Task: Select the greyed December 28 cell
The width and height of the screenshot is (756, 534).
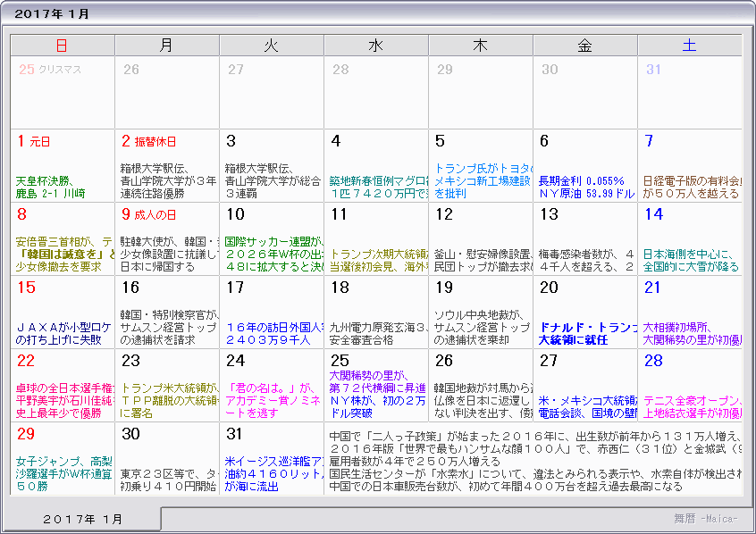Action: coord(376,93)
